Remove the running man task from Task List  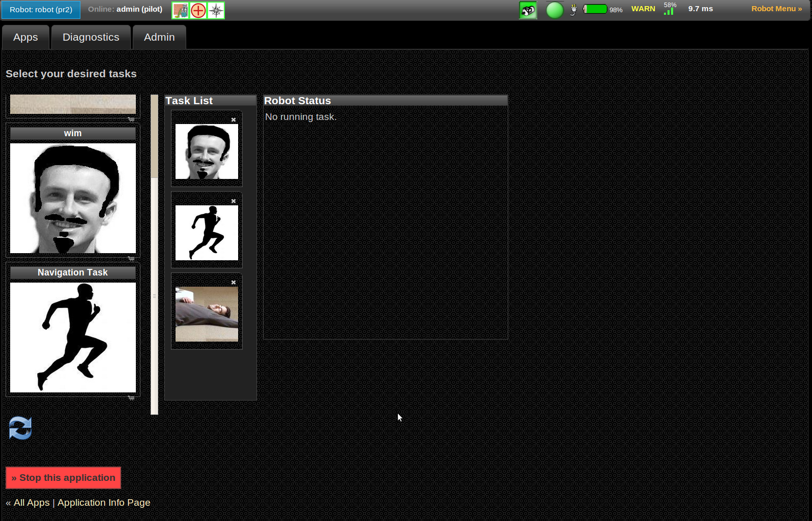tap(234, 201)
